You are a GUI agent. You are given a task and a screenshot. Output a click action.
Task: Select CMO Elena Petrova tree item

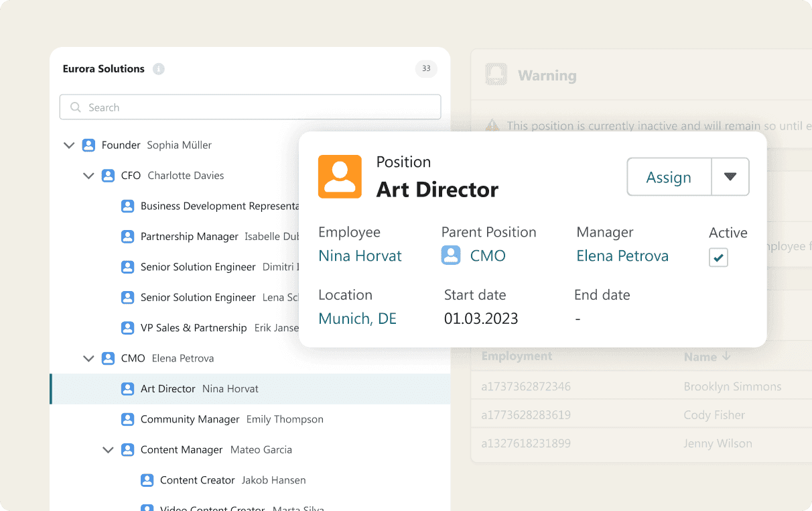tap(167, 359)
